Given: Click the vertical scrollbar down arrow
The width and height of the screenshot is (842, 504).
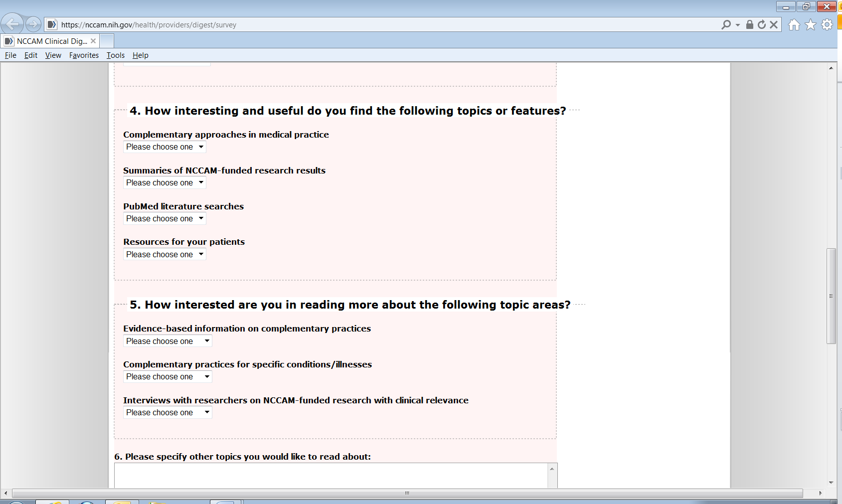Looking at the screenshot, I should pos(831,483).
